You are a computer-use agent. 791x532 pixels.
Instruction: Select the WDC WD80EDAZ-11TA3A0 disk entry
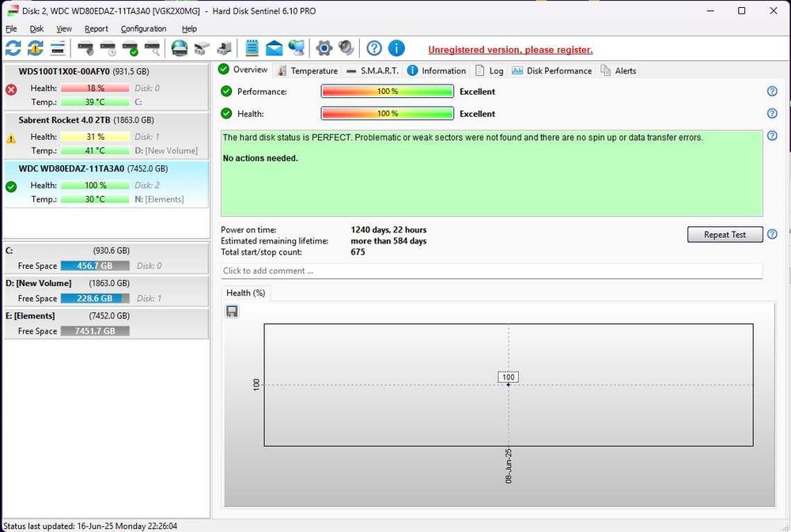[106, 184]
